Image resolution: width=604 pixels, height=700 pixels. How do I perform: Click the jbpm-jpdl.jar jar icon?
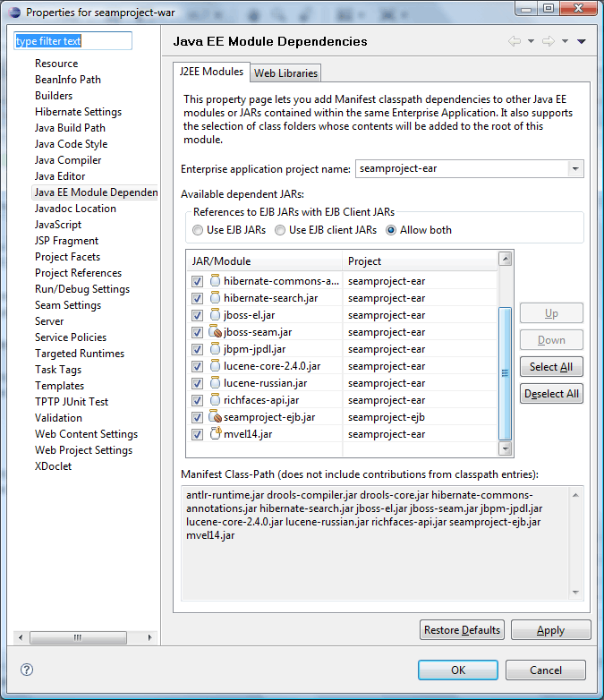tap(215, 349)
